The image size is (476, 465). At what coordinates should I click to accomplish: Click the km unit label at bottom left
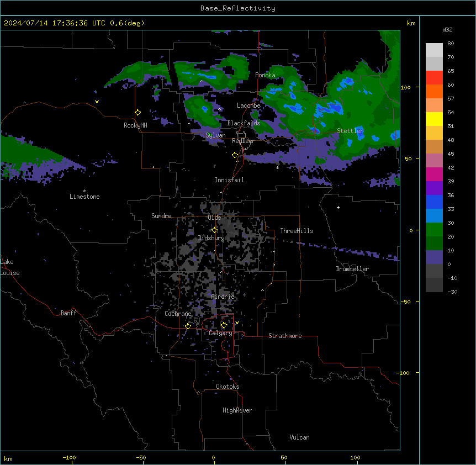(8, 458)
